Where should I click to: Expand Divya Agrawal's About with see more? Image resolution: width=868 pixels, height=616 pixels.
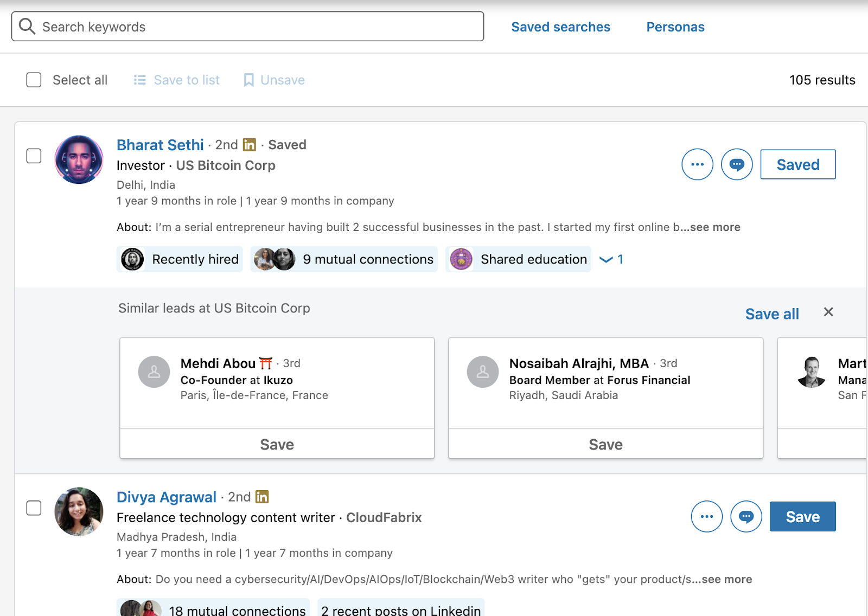click(726, 579)
